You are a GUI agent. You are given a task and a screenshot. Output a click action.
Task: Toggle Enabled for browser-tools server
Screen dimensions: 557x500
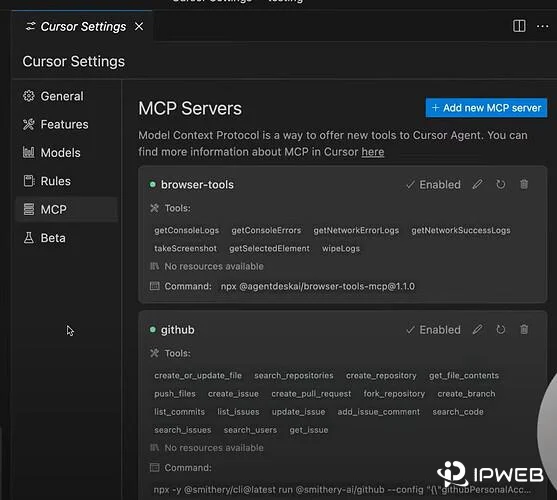(x=433, y=185)
